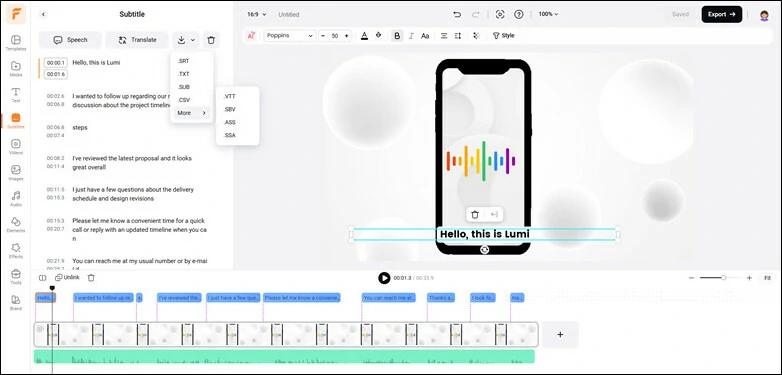Redo the last action

pyautogui.click(x=475, y=14)
